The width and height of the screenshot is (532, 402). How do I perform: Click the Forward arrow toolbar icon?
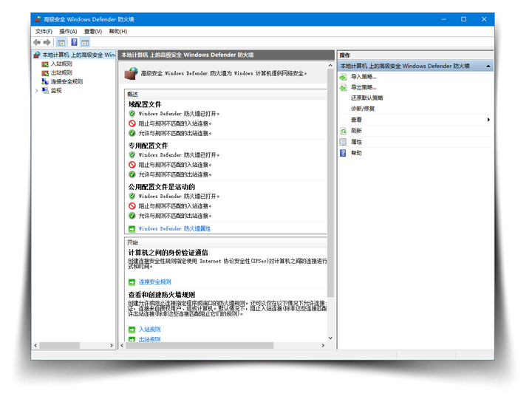(47, 42)
